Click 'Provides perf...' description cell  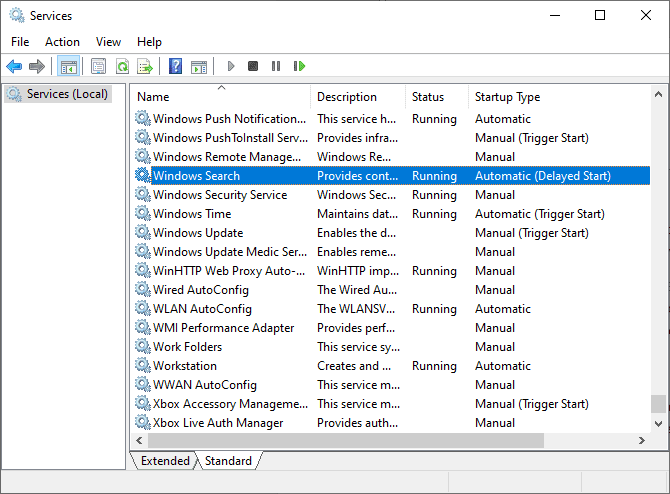[356, 328]
